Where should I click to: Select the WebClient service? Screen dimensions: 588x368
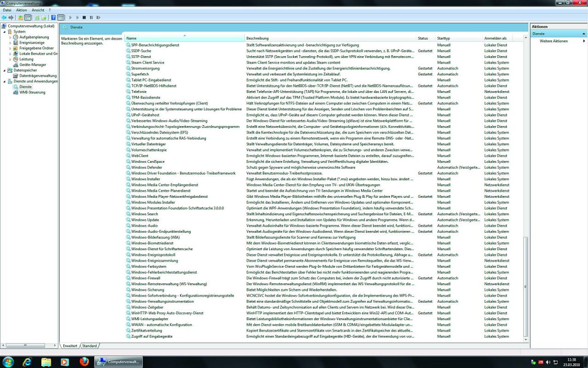pos(140,155)
